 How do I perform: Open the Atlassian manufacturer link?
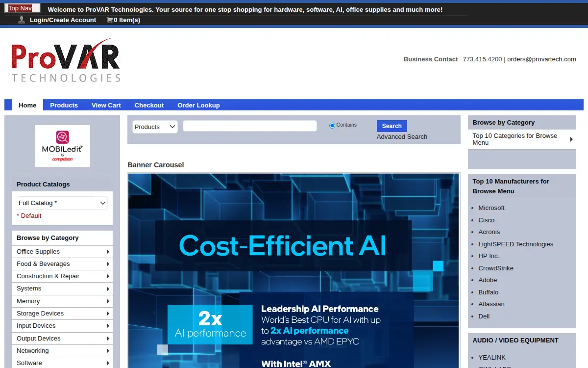[491, 304]
